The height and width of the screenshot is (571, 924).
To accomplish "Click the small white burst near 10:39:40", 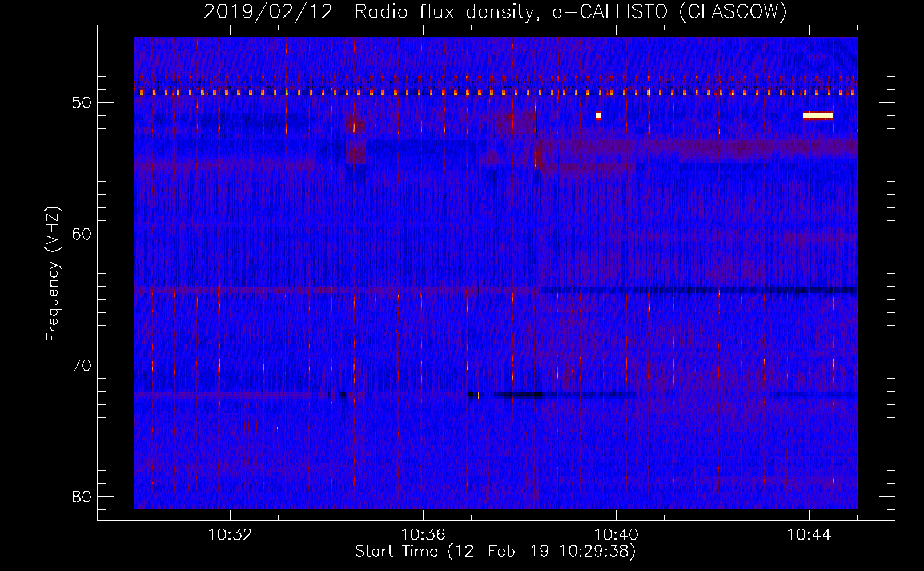I will pos(598,115).
